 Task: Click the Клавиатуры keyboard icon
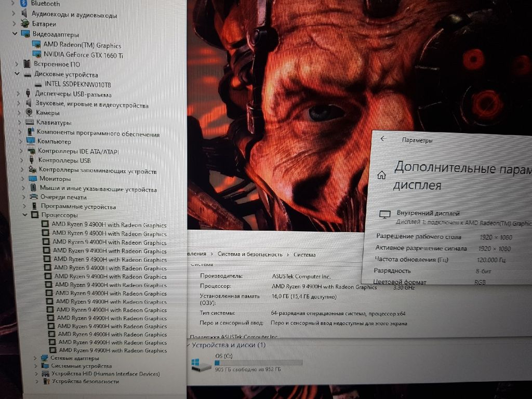pos(30,123)
